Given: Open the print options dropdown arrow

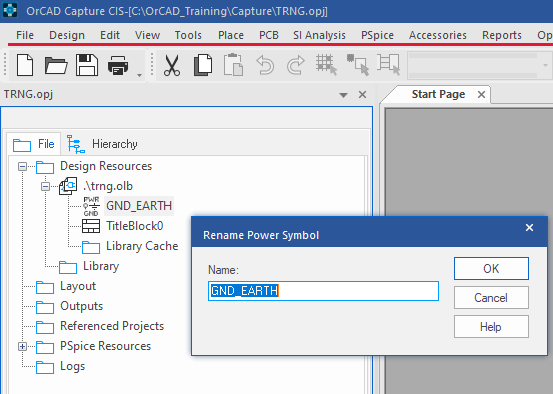Looking at the screenshot, I should (x=139, y=75).
